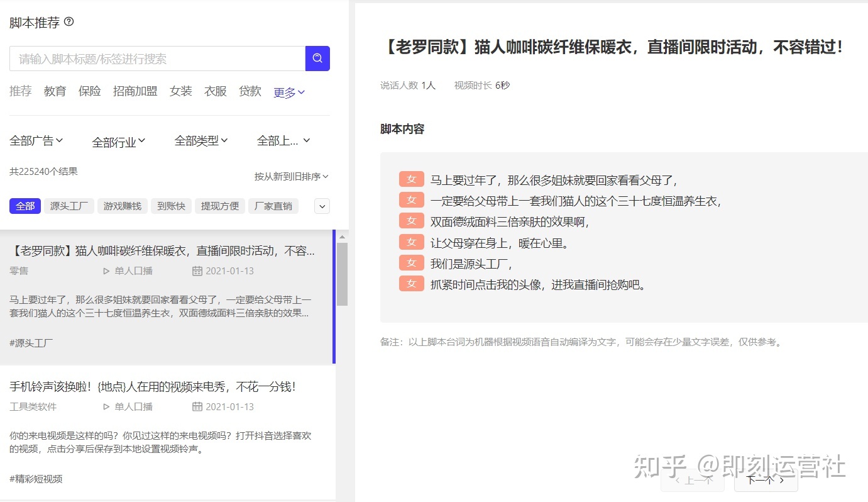Click the play icon in ringtone script entry

click(106, 407)
